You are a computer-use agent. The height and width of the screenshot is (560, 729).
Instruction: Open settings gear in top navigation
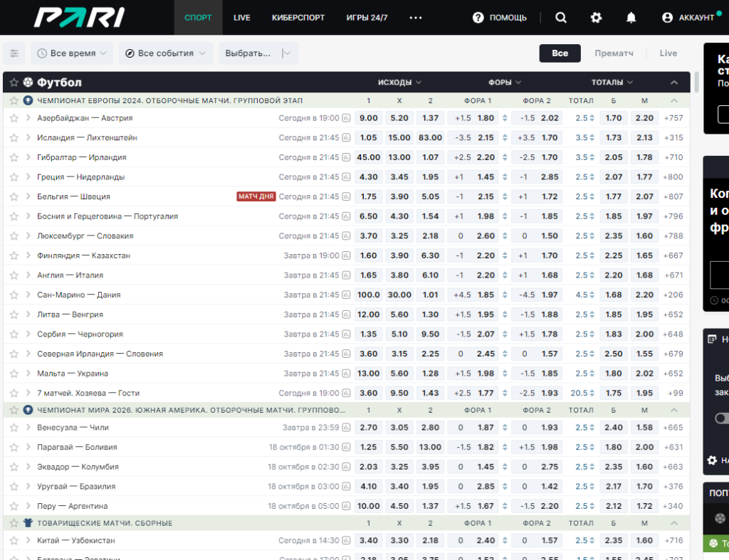coord(596,18)
